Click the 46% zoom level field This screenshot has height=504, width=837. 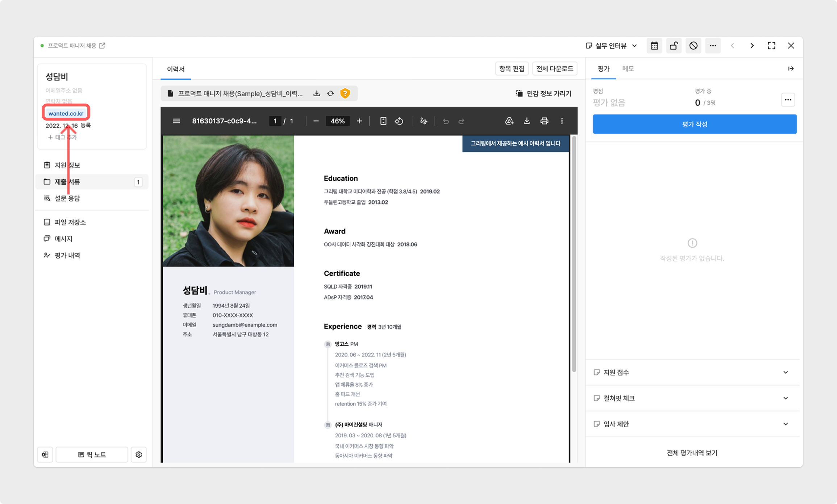tap(337, 121)
